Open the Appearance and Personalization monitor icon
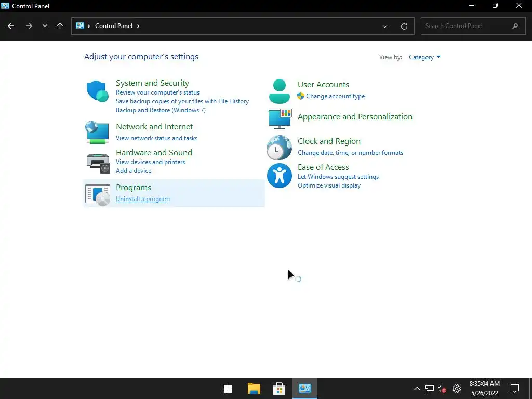The width and height of the screenshot is (532, 399). click(x=280, y=119)
